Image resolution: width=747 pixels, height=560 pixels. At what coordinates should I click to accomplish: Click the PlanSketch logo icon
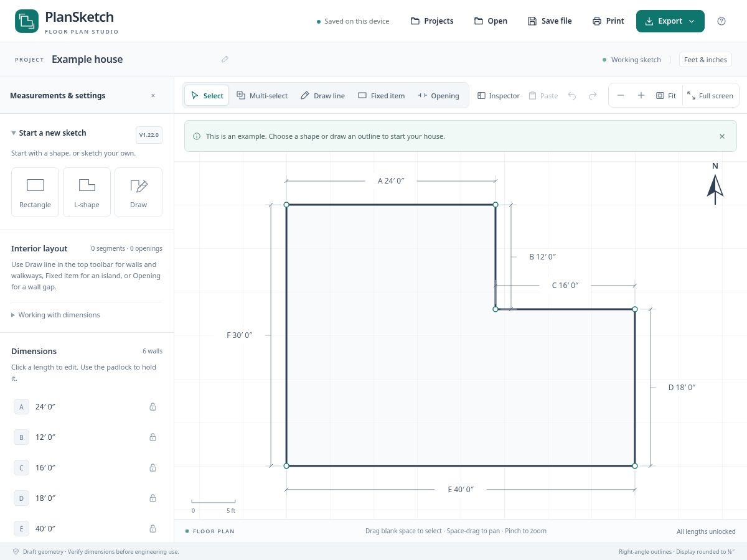click(27, 21)
